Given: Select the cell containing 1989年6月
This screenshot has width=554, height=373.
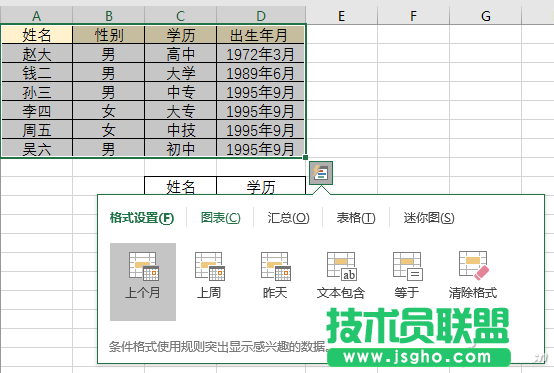Looking at the screenshot, I should [x=261, y=73].
